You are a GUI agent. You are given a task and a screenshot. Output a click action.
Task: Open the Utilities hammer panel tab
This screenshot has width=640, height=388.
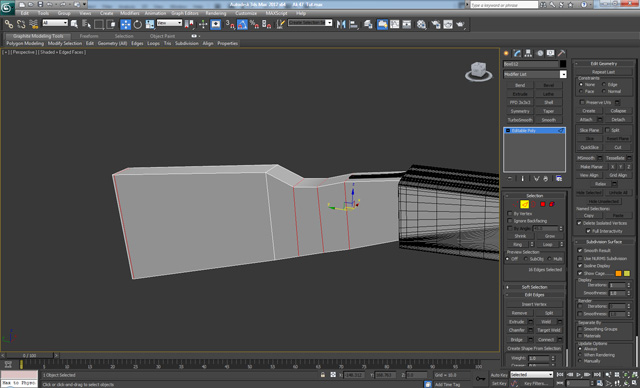click(562, 53)
